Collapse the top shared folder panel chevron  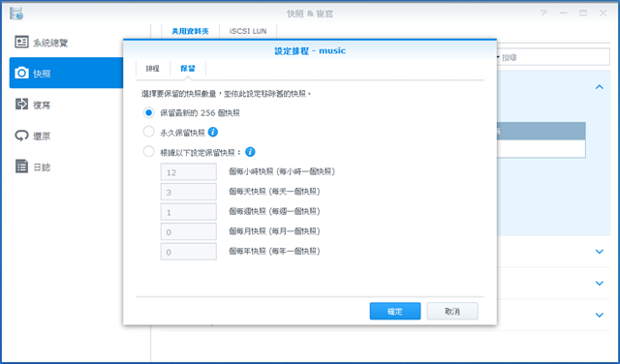pyautogui.click(x=600, y=87)
